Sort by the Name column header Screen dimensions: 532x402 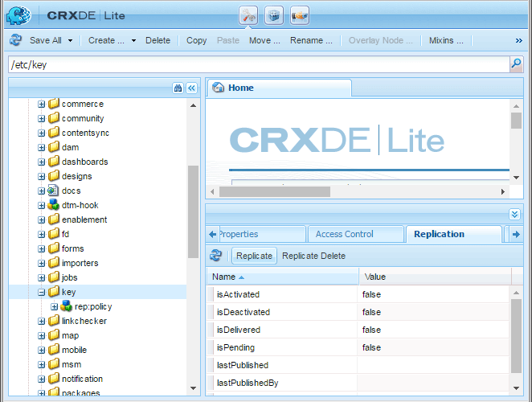[x=283, y=277]
